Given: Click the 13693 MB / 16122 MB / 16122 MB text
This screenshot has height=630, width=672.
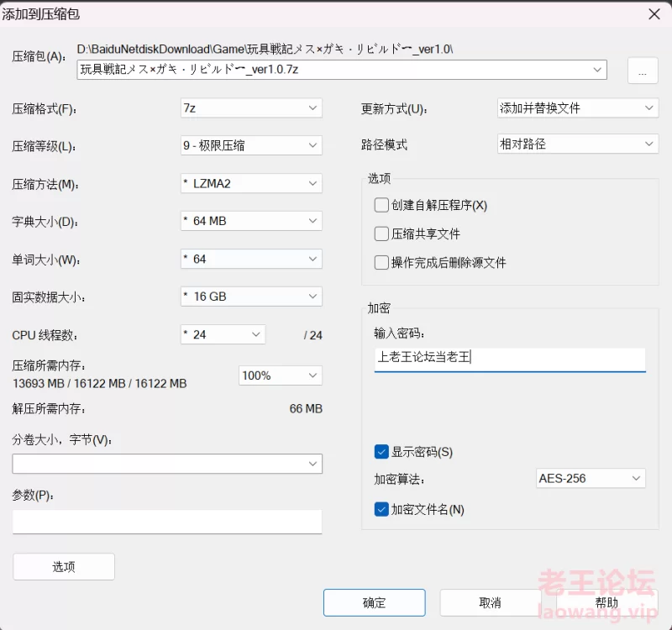Looking at the screenshot, I should pos(100,383).
